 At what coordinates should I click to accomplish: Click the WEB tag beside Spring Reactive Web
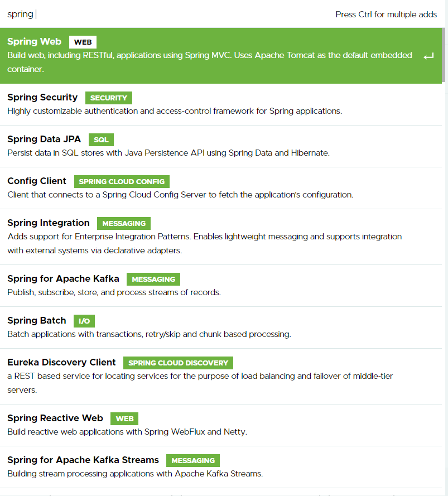coord(124,418)
